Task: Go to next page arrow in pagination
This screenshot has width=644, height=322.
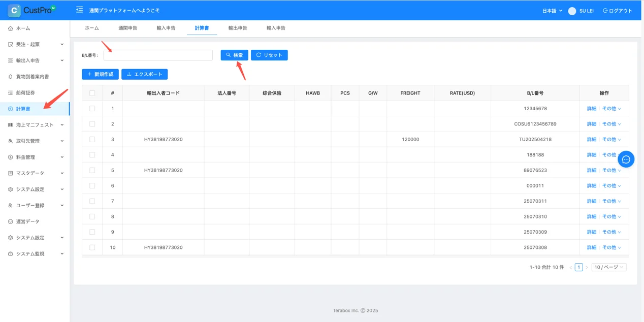Action: coord(587,268)
